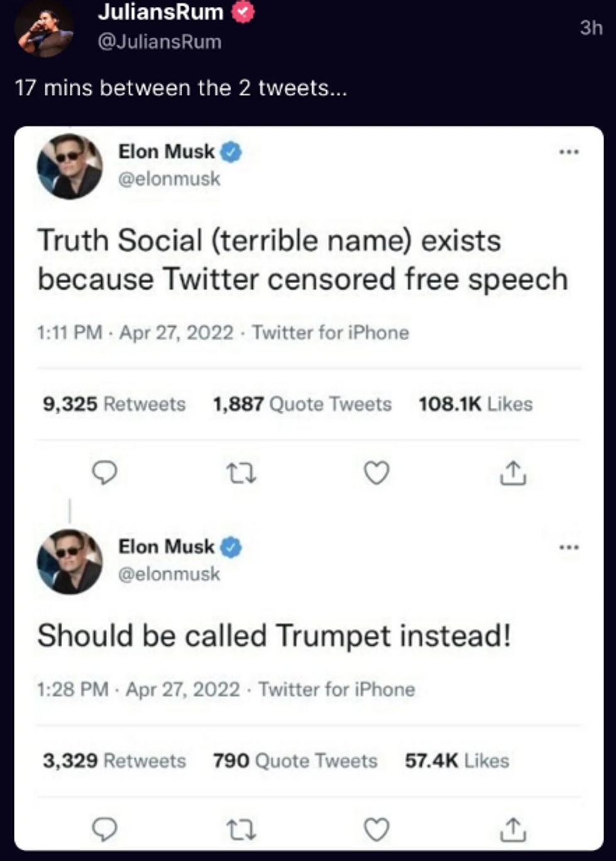The width and height of the screenshot is (616, 861).
Task: Show 108.1K Likes list
Action: point(475,404)
